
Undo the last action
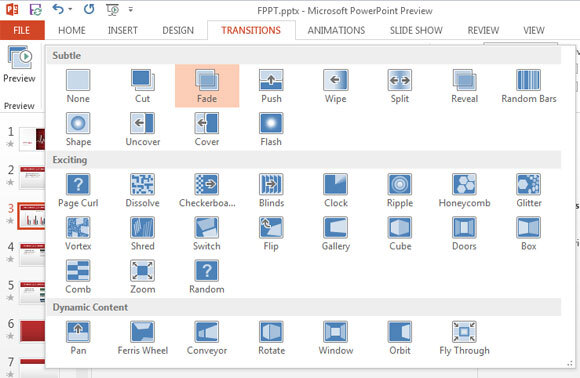click(x=58, y=9)
